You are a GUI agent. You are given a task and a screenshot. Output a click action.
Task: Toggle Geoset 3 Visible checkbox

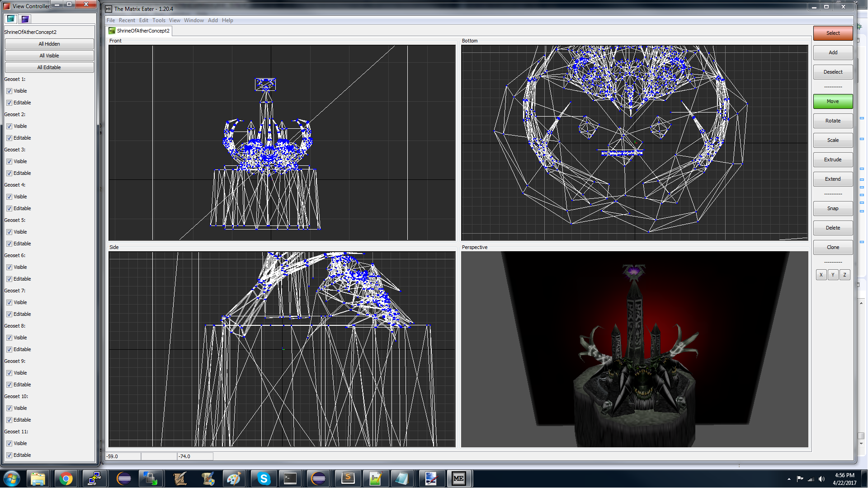click(9, 161)
